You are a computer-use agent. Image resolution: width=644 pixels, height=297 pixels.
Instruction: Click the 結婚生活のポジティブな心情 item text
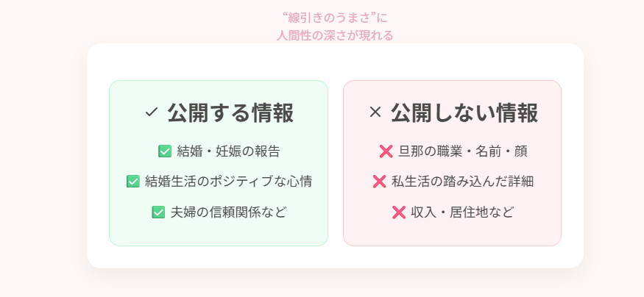click(x=228, y=182)
